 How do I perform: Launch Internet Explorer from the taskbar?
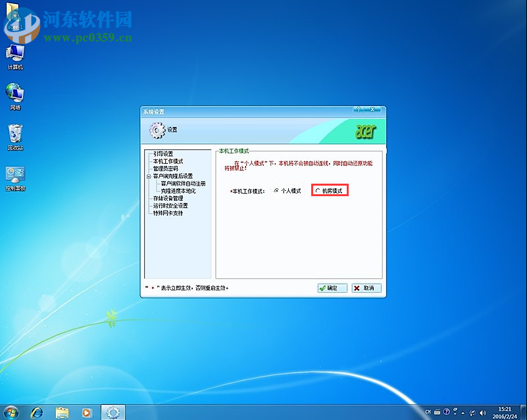38,412
